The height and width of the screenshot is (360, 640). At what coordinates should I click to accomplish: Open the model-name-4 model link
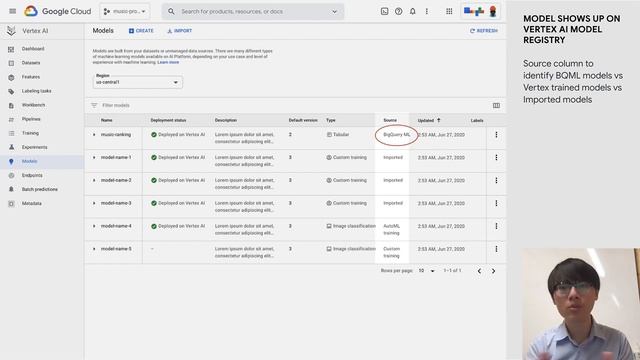coord(116,226)
